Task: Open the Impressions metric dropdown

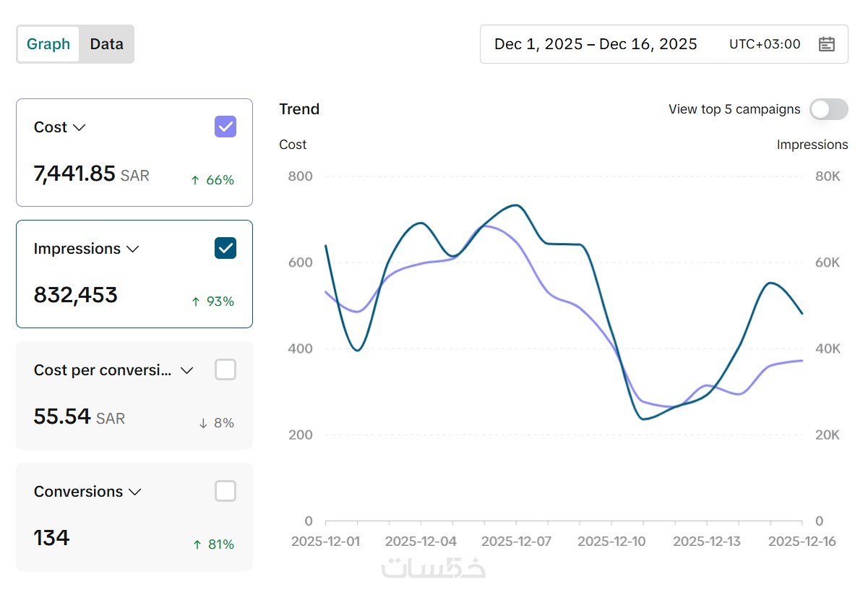Action: [x=133, y=249]
